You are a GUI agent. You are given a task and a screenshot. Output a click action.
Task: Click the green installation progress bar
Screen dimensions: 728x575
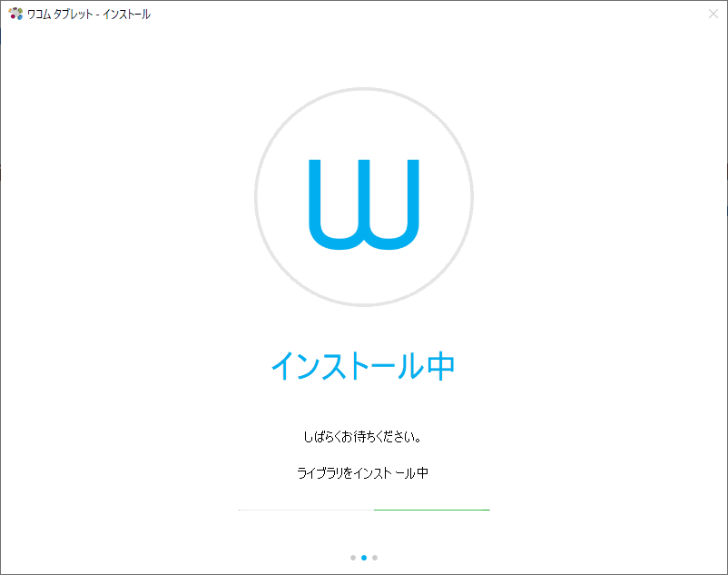pyautogui.click(x=364, y=510)
